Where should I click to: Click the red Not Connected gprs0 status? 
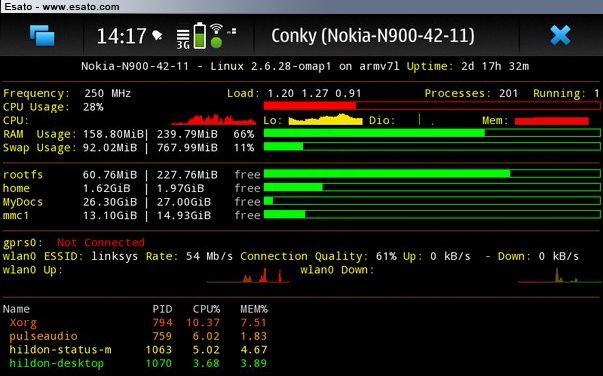101,243
